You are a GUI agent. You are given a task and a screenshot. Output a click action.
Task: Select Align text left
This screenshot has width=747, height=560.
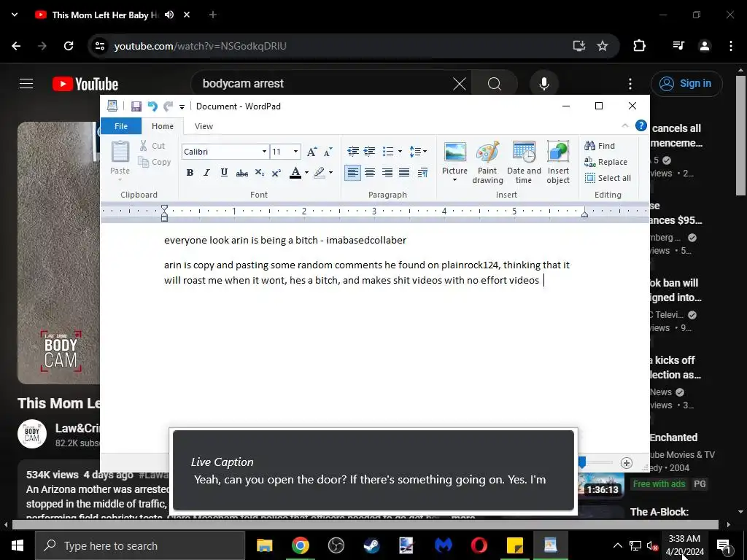(x=352, y=172)
